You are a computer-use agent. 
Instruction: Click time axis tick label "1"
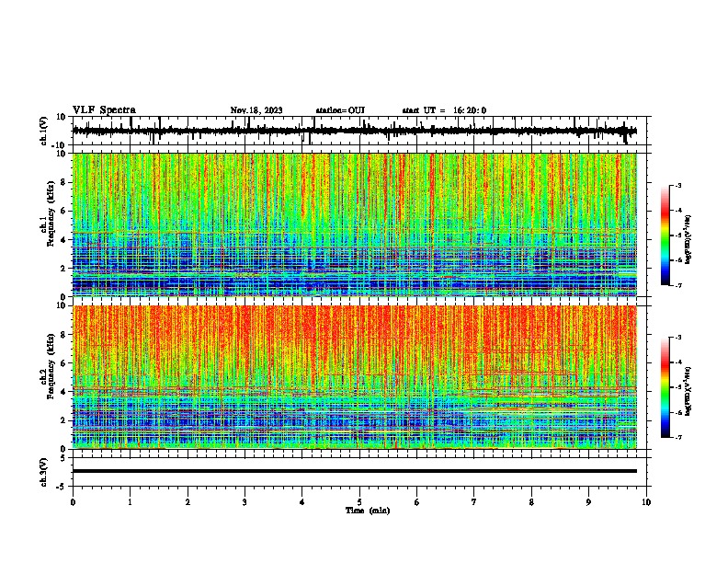pyautogui.click(x=130, y=502)
